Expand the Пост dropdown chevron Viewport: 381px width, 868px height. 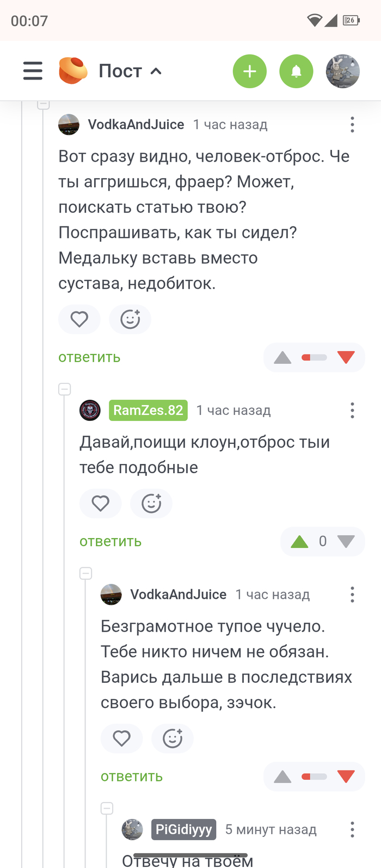tap(156, 71)
